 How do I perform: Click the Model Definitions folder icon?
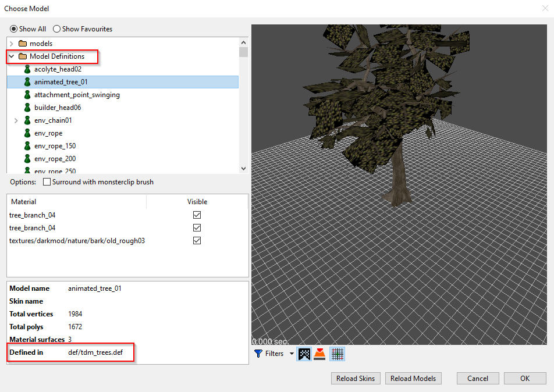coord(23,56)
